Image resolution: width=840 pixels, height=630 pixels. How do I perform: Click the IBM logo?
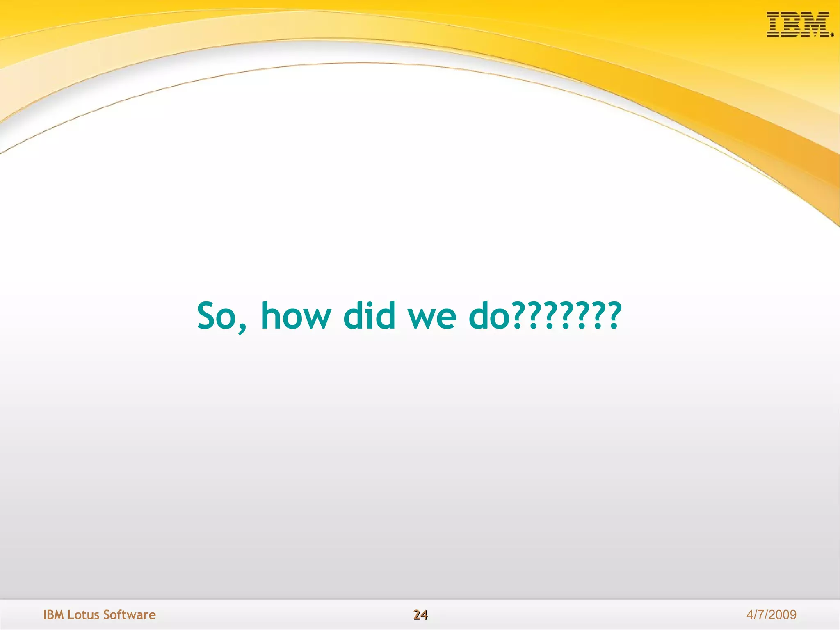(800, 25)
